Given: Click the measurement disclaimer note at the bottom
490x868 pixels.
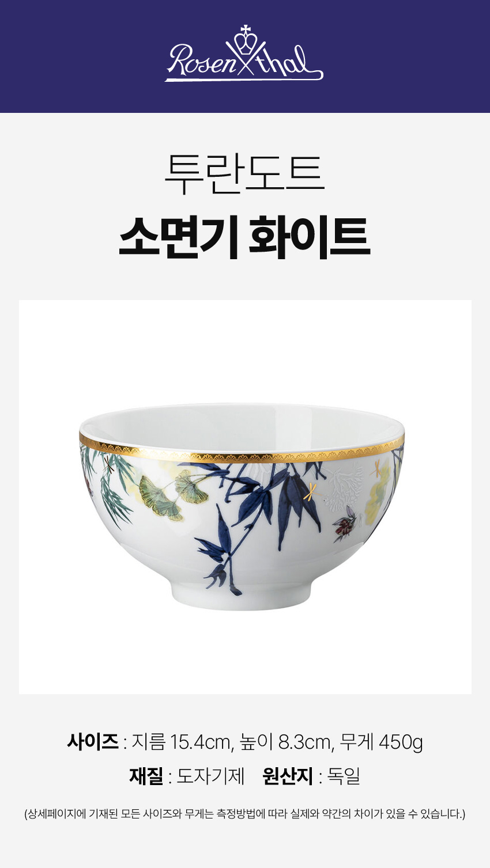Looking at the screenshot, I should (245, 814).
